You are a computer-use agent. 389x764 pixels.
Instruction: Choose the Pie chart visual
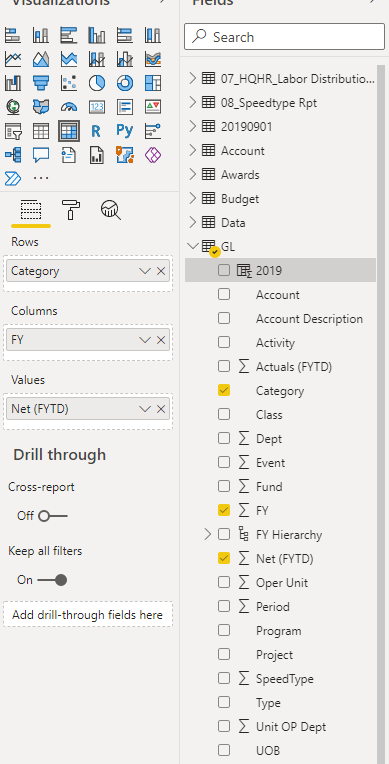pos(97,83)
